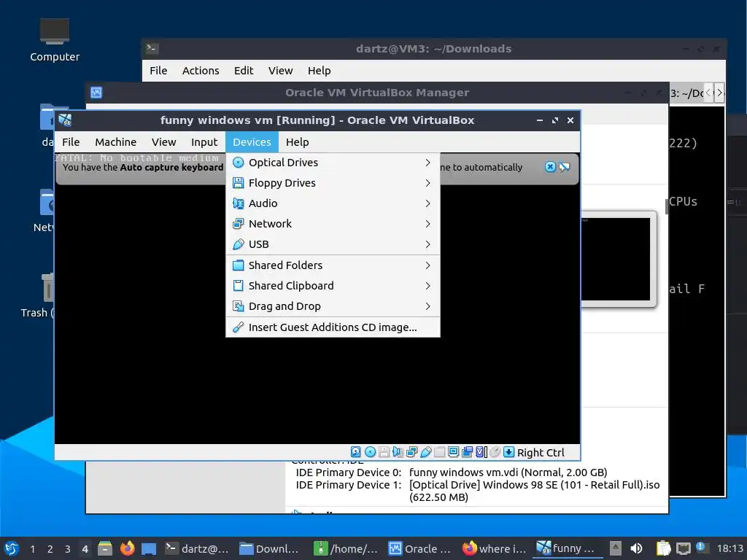This screenshot has width=747, height=560.
Task: Open the Drag and Drop submenu
Action: tap(333, 306)
